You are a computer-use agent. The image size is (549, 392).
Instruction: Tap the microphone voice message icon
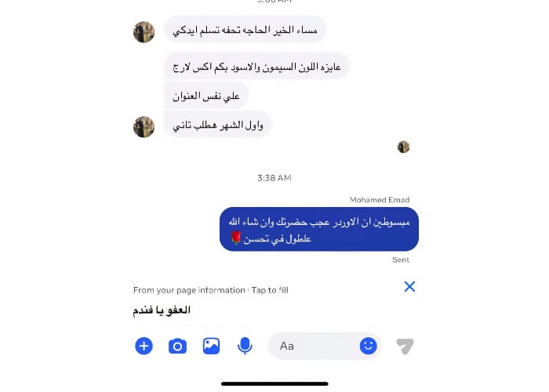(245, 346)
